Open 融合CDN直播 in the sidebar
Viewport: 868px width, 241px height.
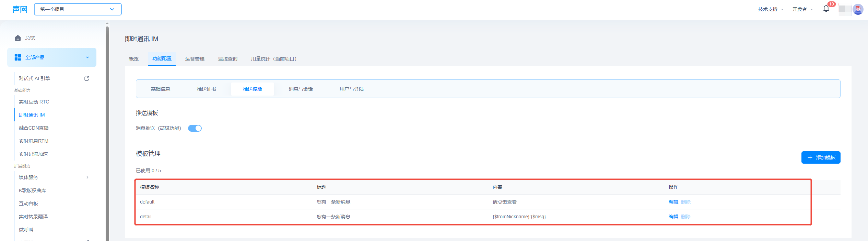[x=34, y=128]
